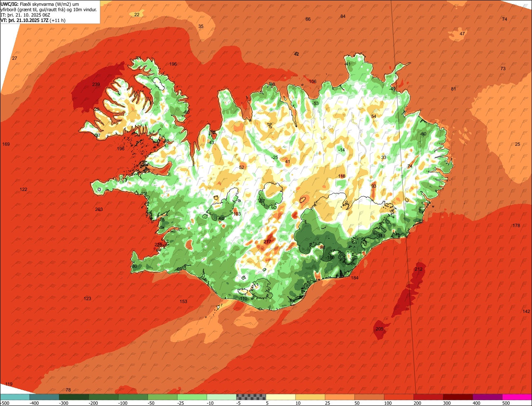This screenshot has width=532, height=406.
Task: Click the red 200 to 300 legend swatch
Action: [x=428, y=397]
